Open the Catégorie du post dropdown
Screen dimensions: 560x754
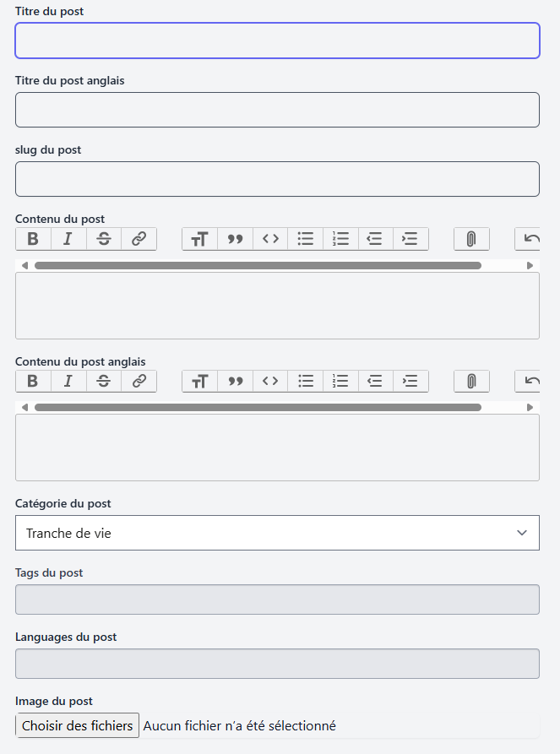tap(277, 533)
